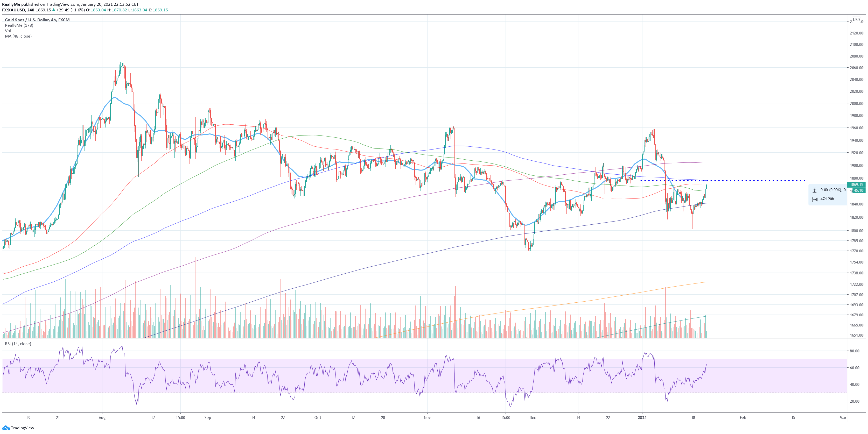Click the +29.49 (+1.6%) change value

[71, 10]
